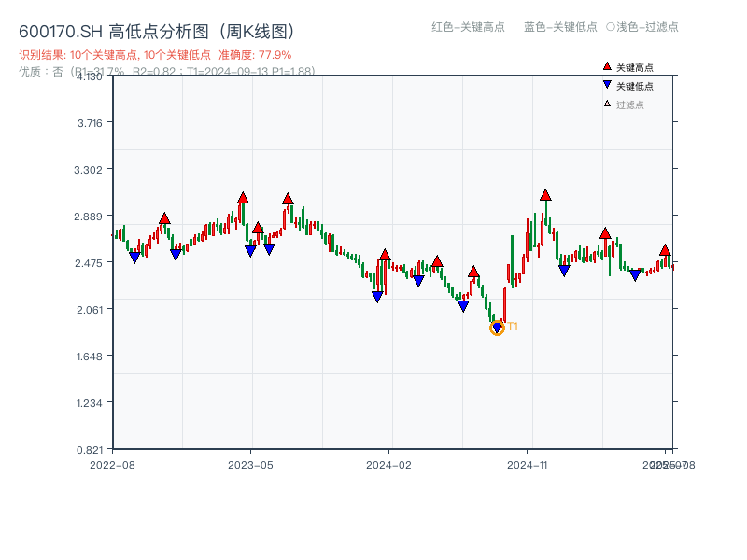Click the orange circled T1 low point marker

pyautogui.click(x=497, y=328)
